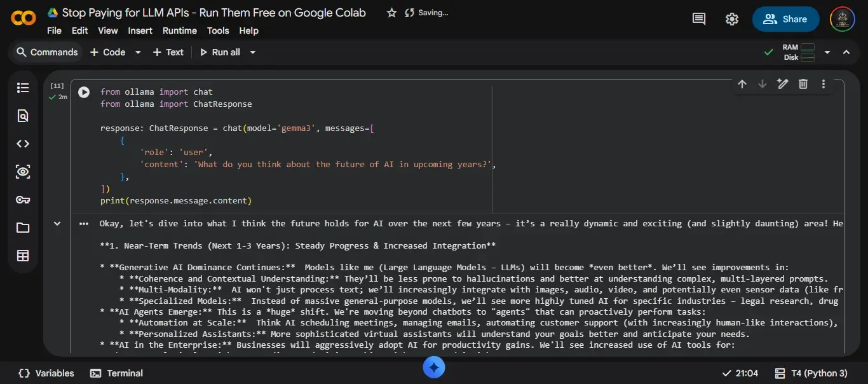The width and height of the screenshot is (868, 384).
Task: Click the 'Near-Term Trends' output line
Action: click(x=297, y=245)
